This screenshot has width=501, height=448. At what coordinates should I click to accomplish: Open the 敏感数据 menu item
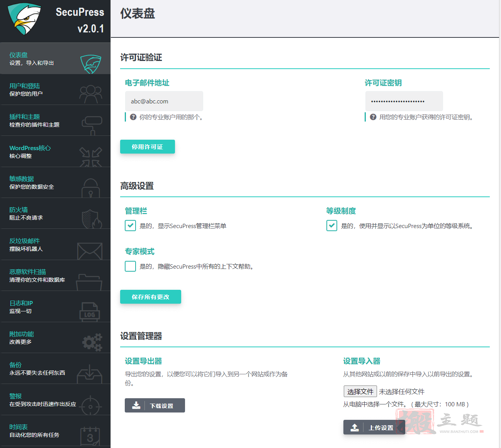point(55,183)
